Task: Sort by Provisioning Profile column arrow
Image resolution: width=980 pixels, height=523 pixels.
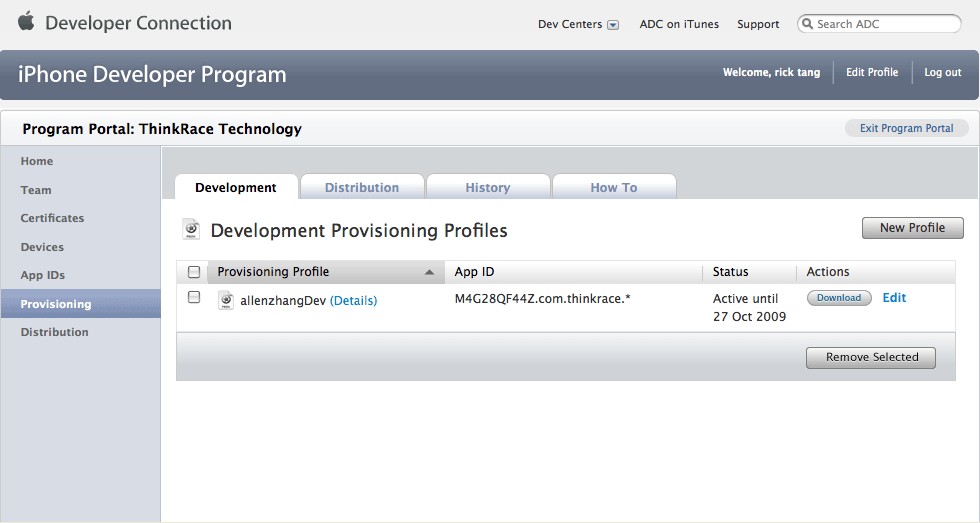Action: point(429,272)
